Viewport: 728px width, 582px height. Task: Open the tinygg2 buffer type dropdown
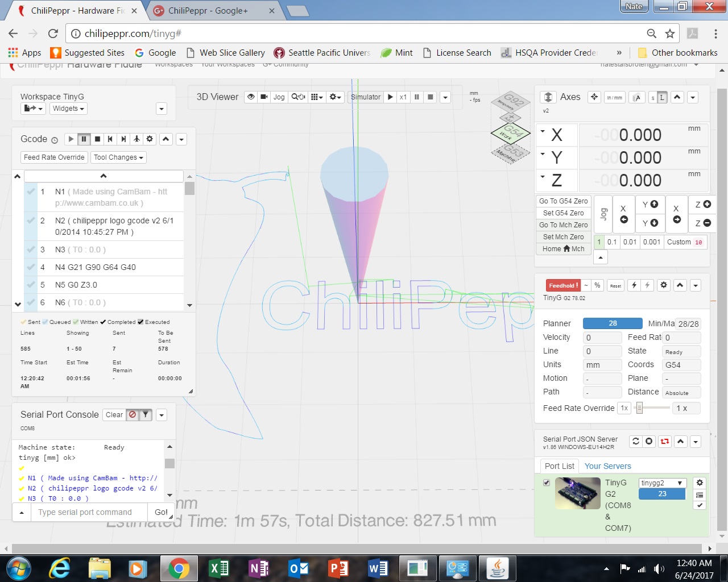coord(663,483)
